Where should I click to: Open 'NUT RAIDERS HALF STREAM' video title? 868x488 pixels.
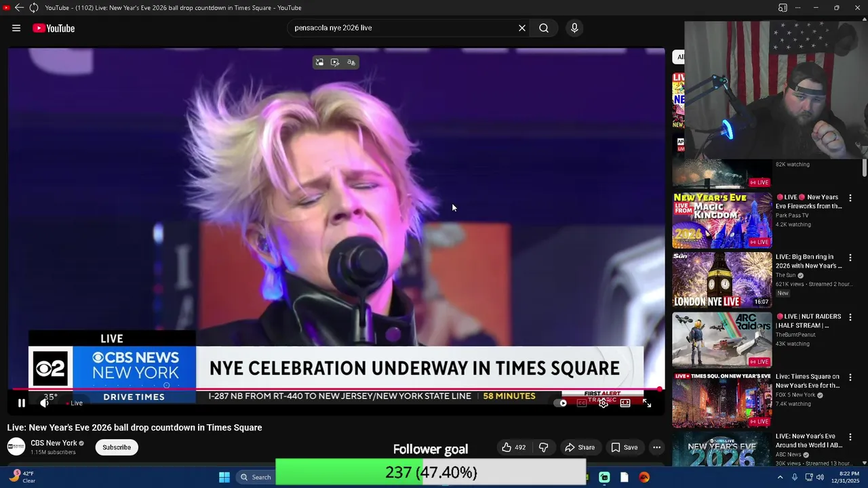(x=809, y=321)
